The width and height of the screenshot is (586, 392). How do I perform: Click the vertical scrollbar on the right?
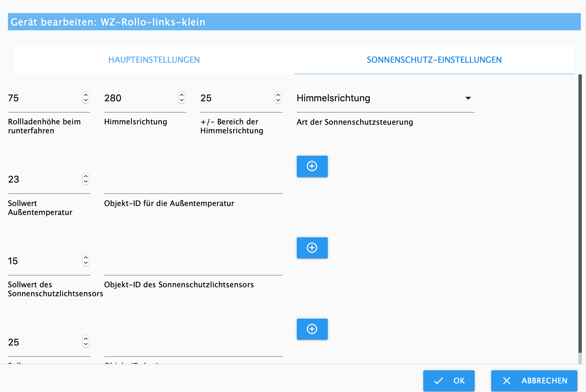coord(580,214)
